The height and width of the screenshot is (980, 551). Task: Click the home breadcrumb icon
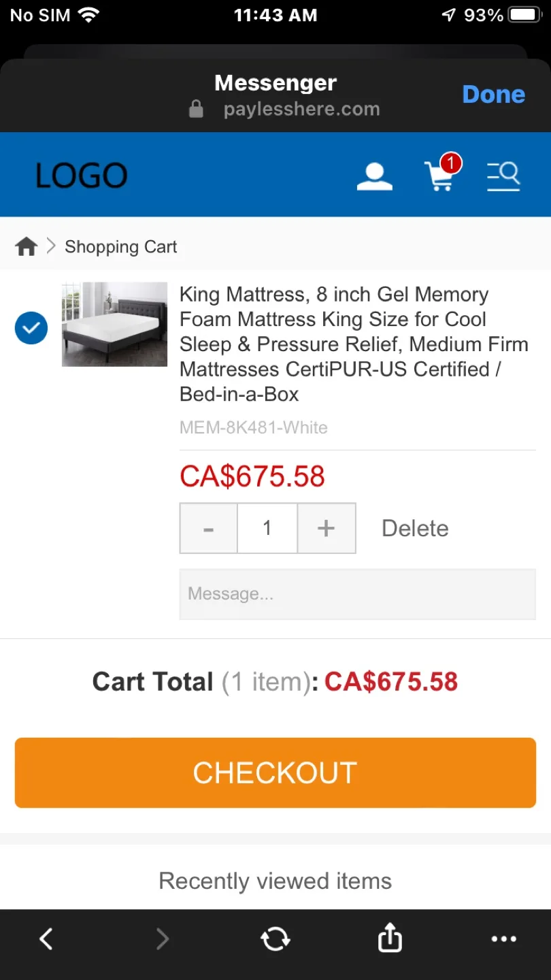[25, 246]
